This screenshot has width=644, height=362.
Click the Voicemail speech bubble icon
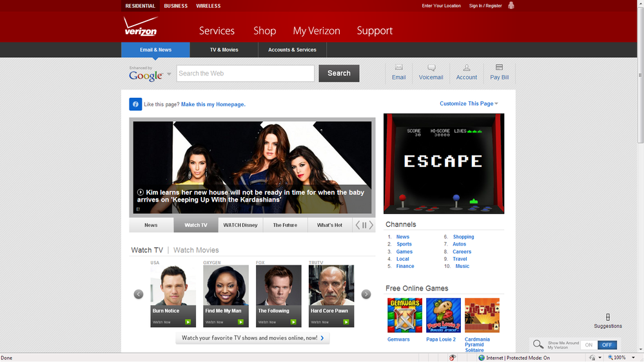click(431, 68)
